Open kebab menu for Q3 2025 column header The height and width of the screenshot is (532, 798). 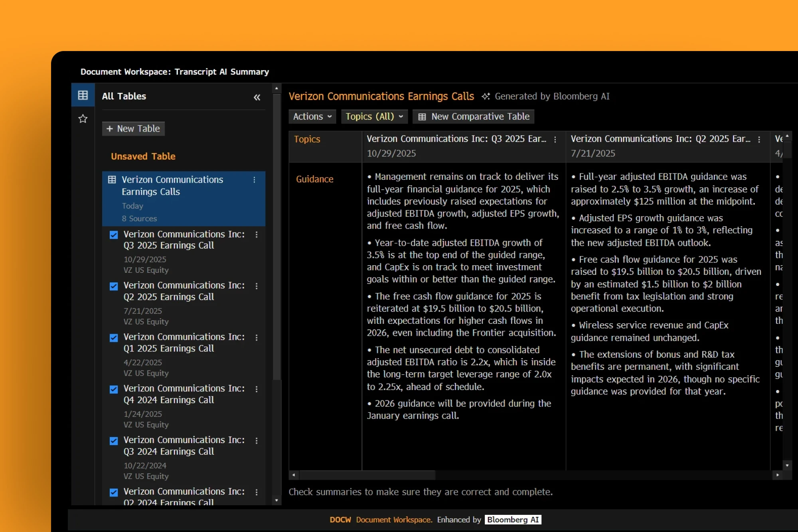[555, 140]
